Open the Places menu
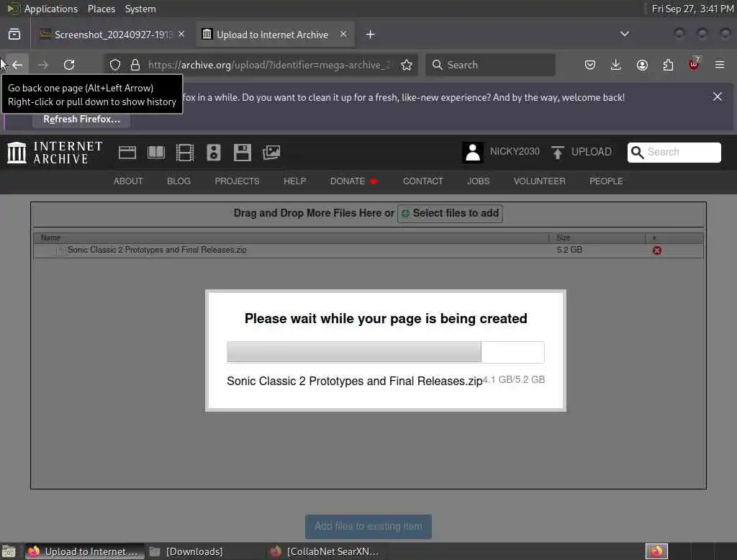 (101, 9)
